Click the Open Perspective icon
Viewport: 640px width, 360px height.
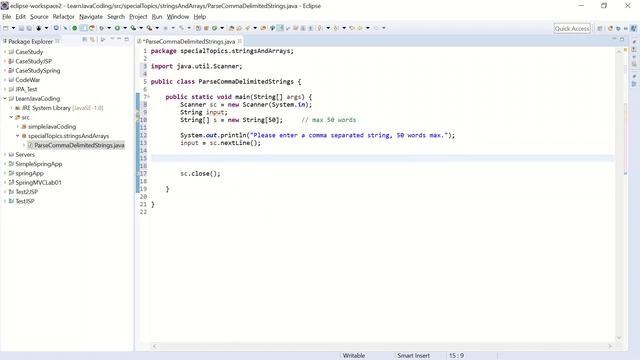(x=600, y=29)
